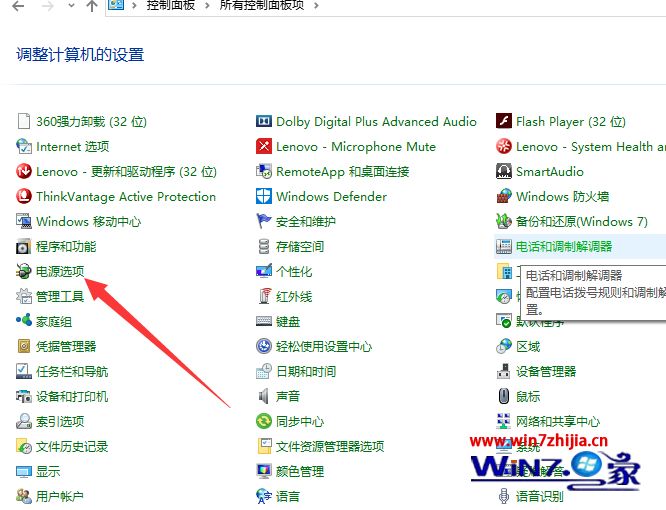Screen dimensions: 666x510
Task: Open the 任务栏和导航 icon
Action: [x=24, y=371]
